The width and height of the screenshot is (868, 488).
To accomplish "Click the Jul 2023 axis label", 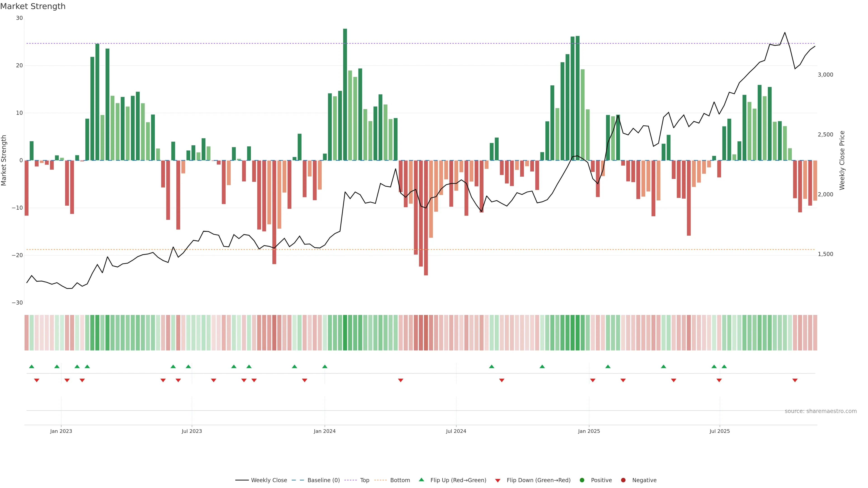I will (x=192, y=431).
